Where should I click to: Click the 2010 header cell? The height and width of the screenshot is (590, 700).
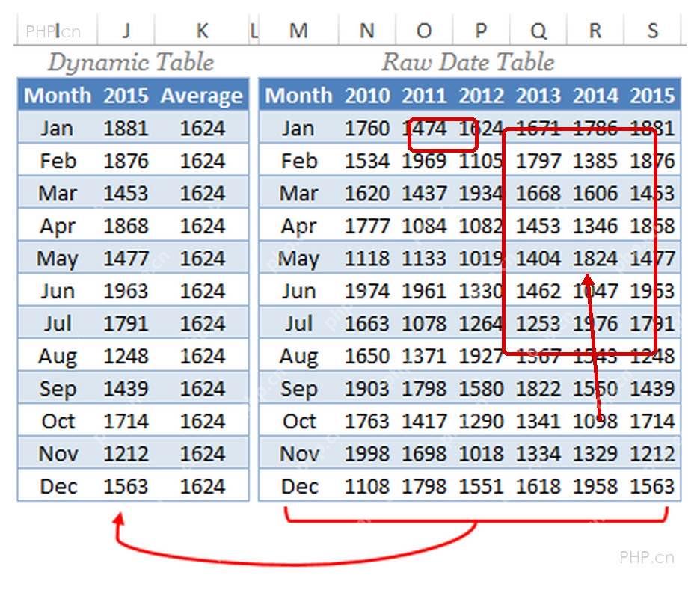tap(367, 96)
